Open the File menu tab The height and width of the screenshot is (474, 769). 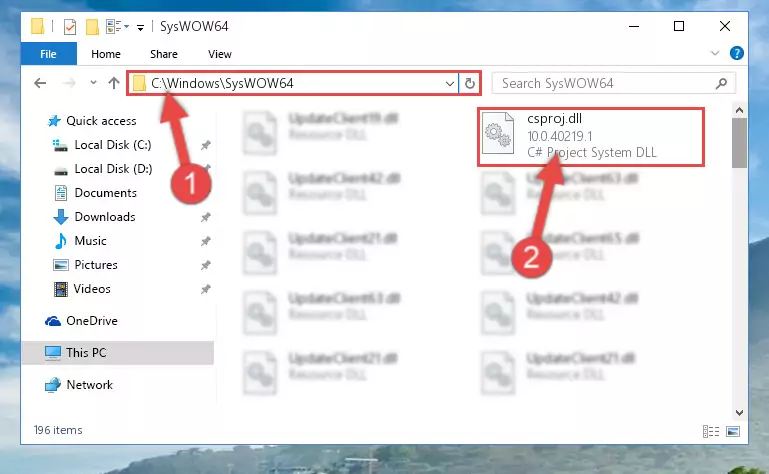49,54
